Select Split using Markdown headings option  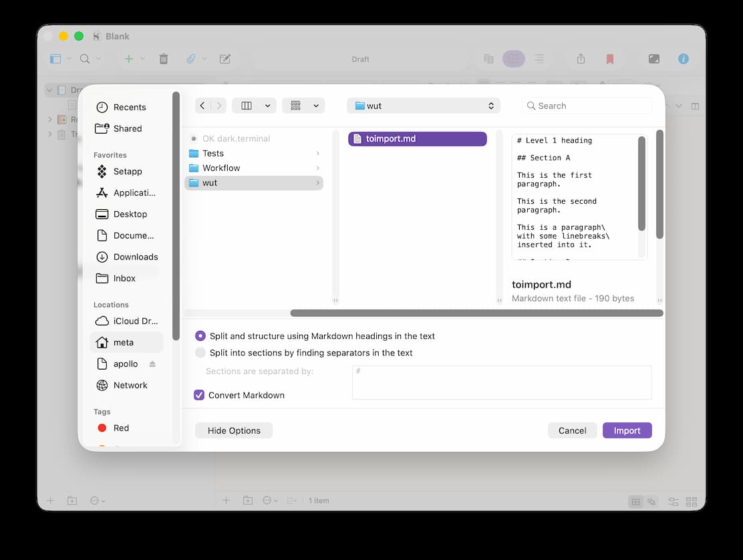pos(200,336)
